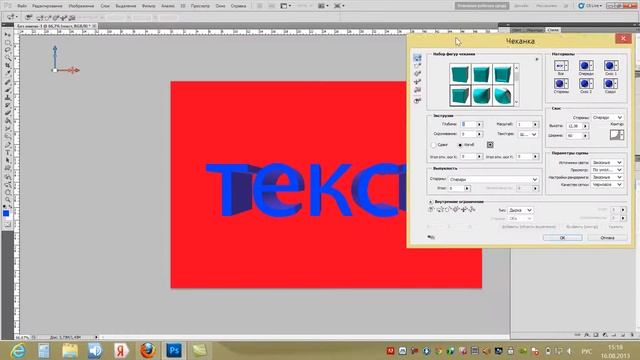Select the Lasso tool

(7, 50)
